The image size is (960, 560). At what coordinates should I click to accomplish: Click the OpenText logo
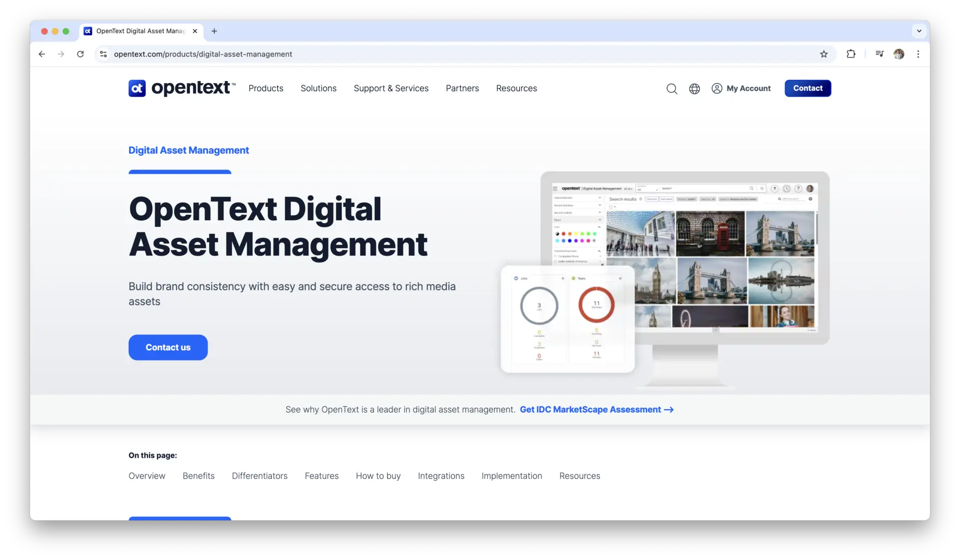(182, 88)
